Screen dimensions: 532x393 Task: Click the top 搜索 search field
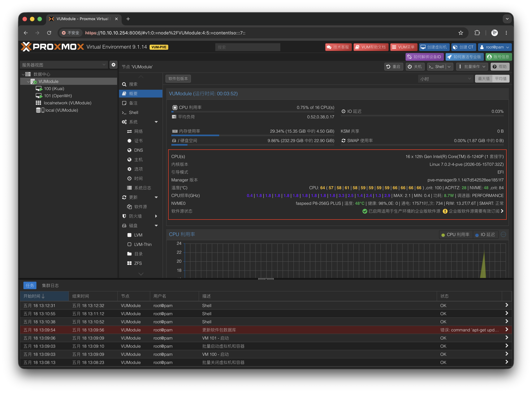[248, 47]
